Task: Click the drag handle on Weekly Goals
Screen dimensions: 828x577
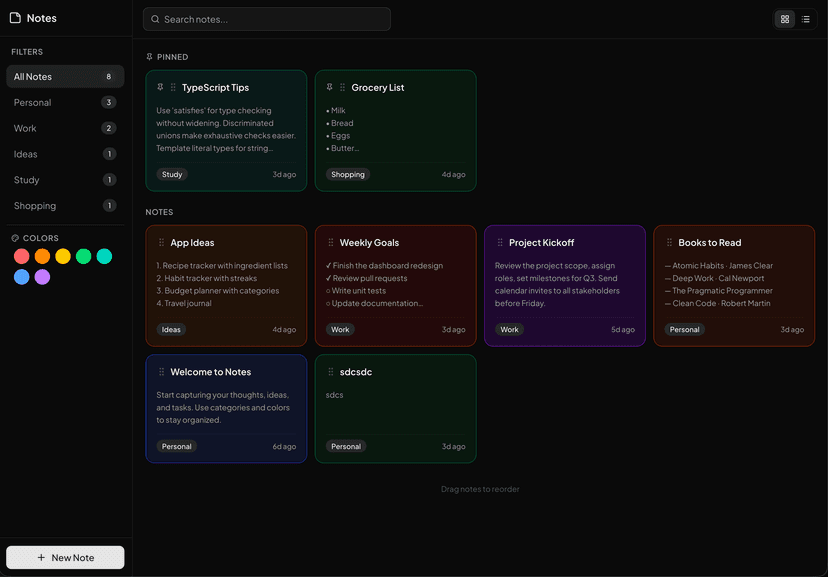Action: click(x=330, y=242)
